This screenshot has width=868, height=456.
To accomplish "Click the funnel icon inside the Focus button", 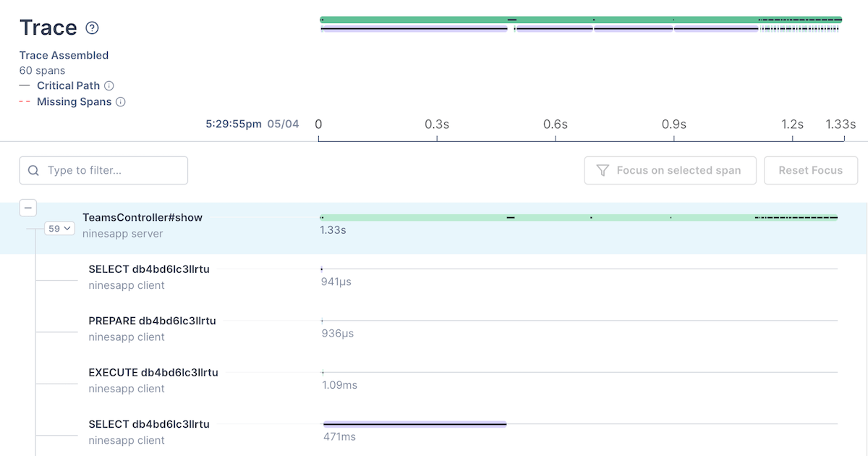I will [603, 170].
